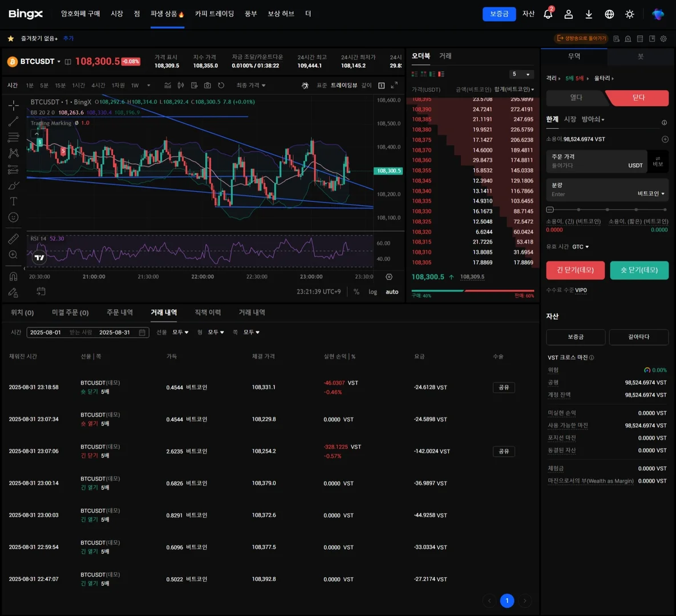
Task: Open order book depth dropdown showing 5
Action: (x=521, y=74)
